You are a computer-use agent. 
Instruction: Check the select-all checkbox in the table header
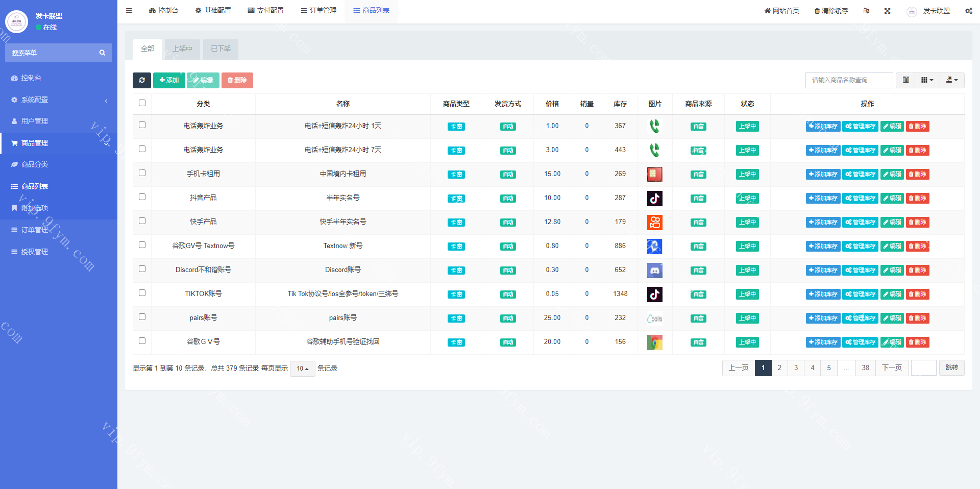click(x=142, y=103)
